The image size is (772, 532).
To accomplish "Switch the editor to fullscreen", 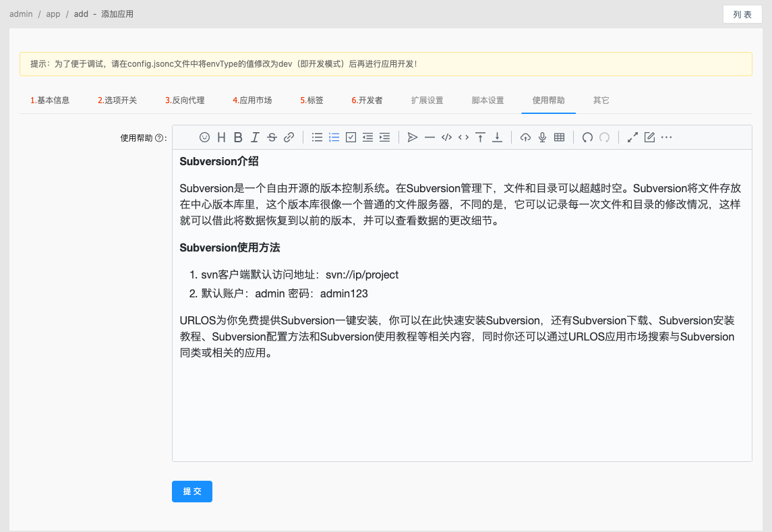I will tap(632, 138).
